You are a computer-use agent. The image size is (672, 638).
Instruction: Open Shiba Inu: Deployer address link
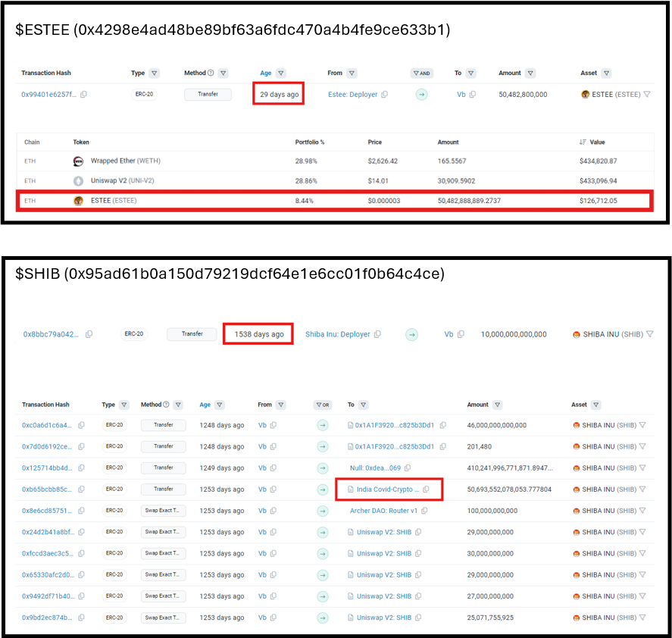pos(337,334)
